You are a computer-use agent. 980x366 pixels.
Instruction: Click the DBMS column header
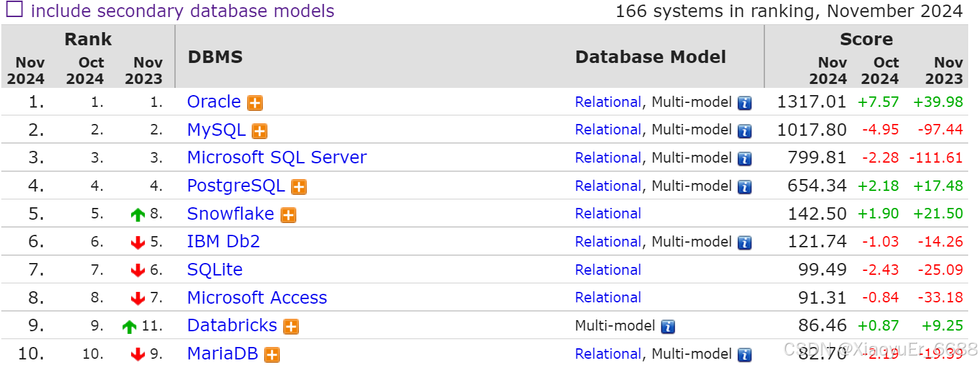(215, 57)
